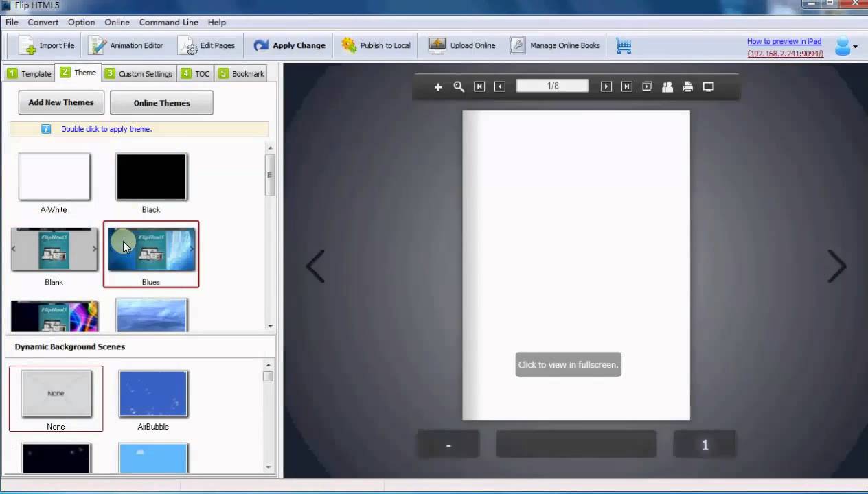Screen dimensions: 868x494
Task: Select the Black theme thumbnail
Action: tap(152, 177)
